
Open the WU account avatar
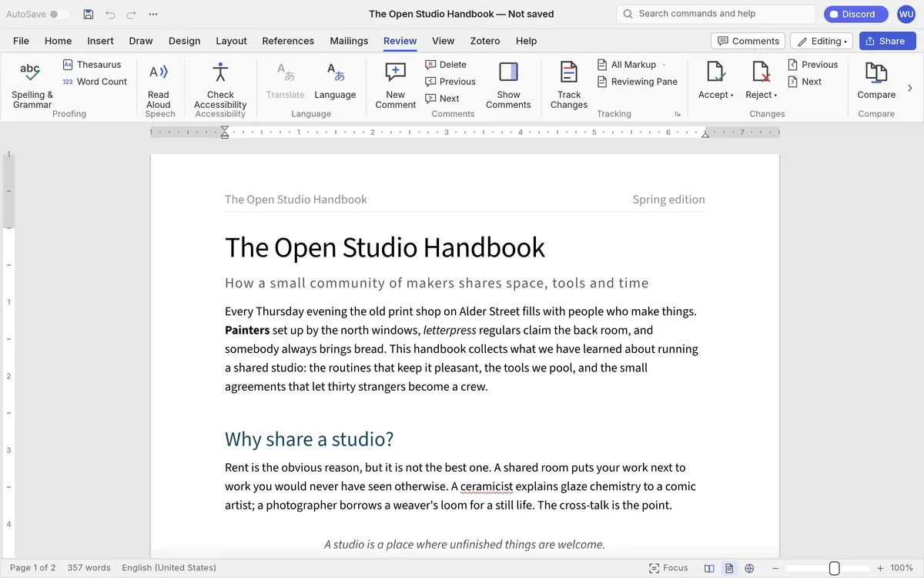(906, 14)
